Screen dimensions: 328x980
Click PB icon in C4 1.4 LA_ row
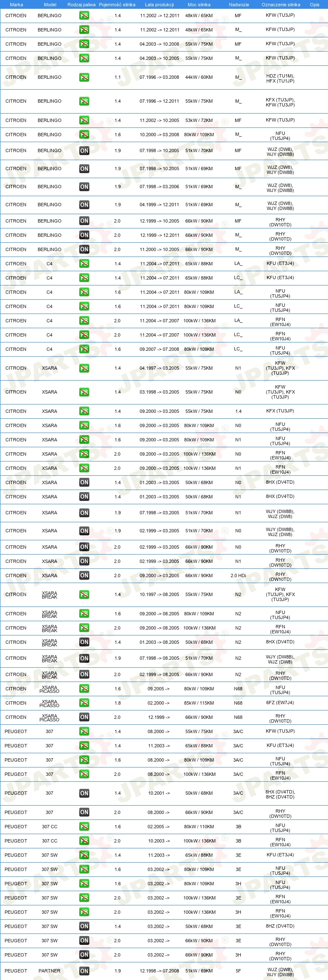pyautogui.click(x=84, y=264)
